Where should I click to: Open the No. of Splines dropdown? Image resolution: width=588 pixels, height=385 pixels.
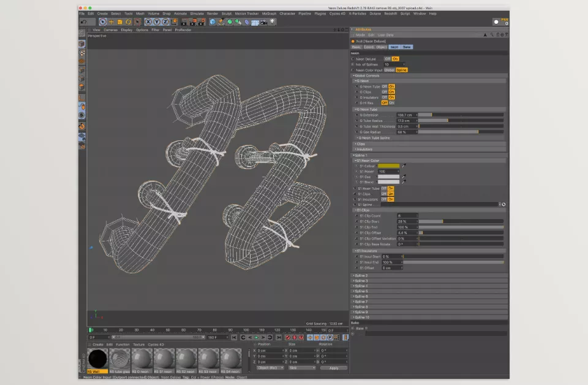(x=394, y=64)
